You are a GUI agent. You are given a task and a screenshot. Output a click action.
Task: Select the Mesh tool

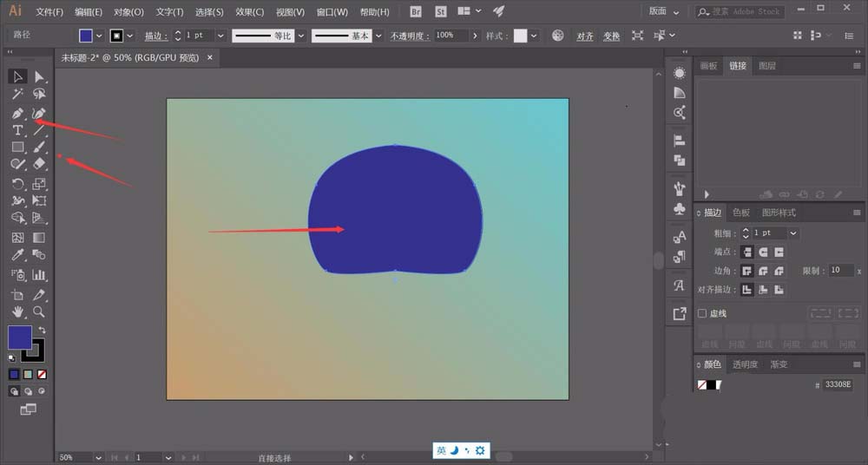(x=17, y=238)
